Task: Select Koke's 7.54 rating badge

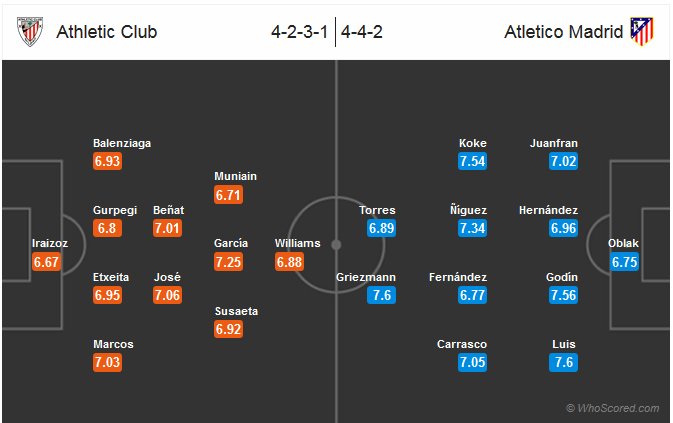Action: (x=472, y=161)
